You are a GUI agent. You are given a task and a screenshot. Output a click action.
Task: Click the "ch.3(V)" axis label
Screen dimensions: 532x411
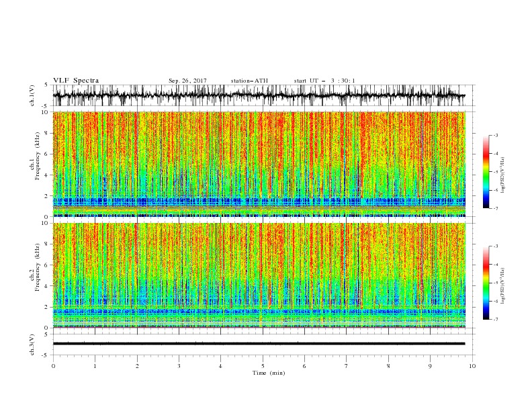[x=32, y=345]
